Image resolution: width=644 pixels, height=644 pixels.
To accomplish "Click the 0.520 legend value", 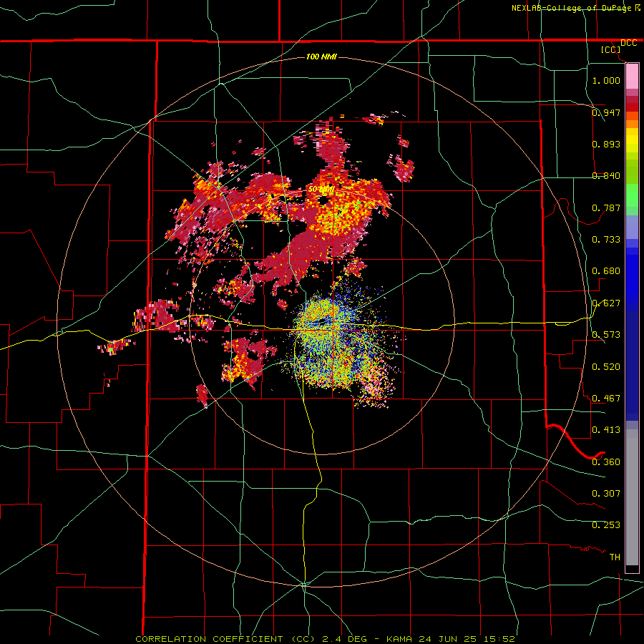I will tap(606, 366).
